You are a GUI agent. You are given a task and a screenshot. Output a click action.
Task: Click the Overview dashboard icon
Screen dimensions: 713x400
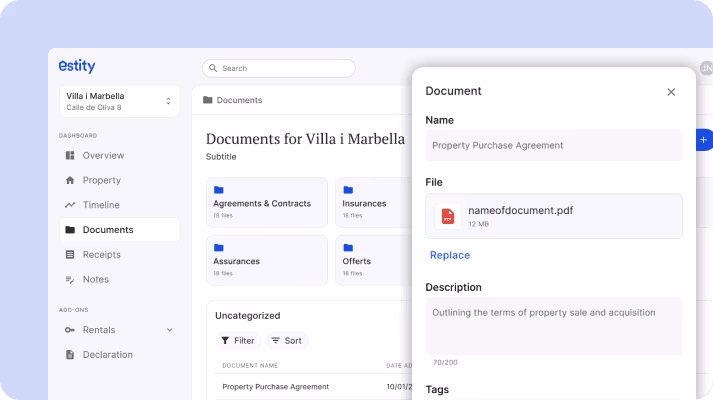point(70,155)
